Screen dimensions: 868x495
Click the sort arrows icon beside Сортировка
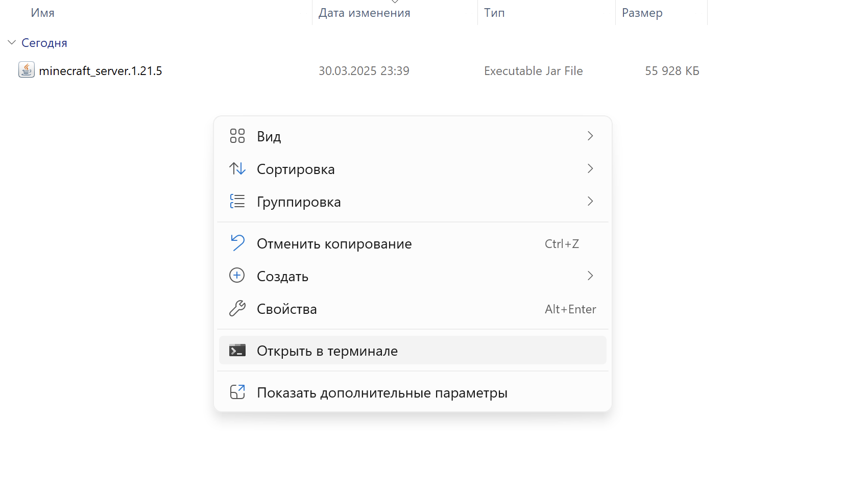pyautogui.click(x=237, y=168)
